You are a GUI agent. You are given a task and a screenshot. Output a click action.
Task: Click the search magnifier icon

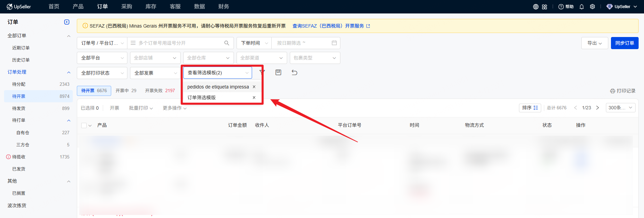227,43
